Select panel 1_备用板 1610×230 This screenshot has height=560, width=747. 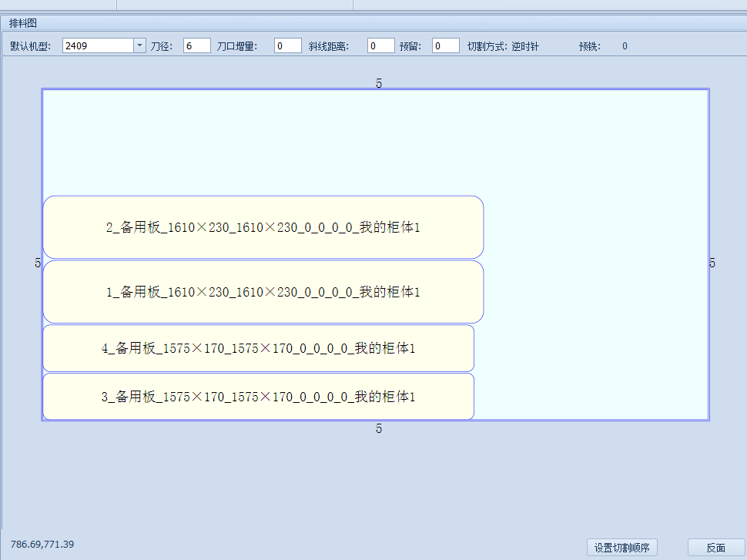(263, 293)
